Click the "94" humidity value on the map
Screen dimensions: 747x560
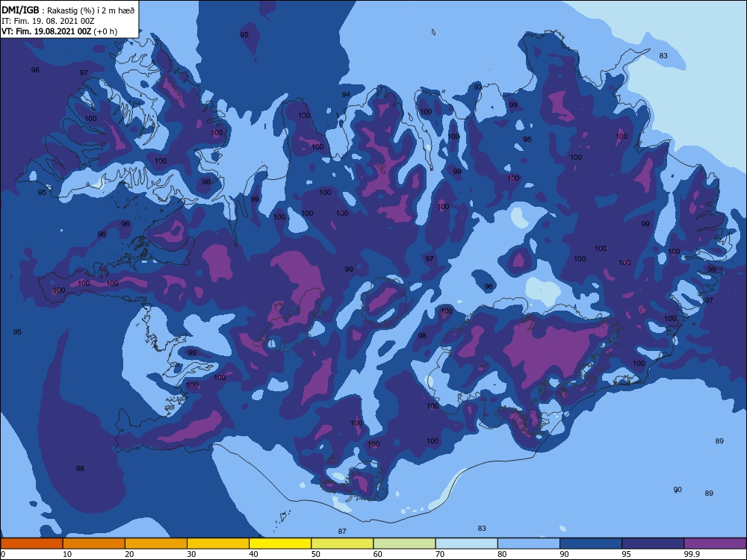[346, 95]
